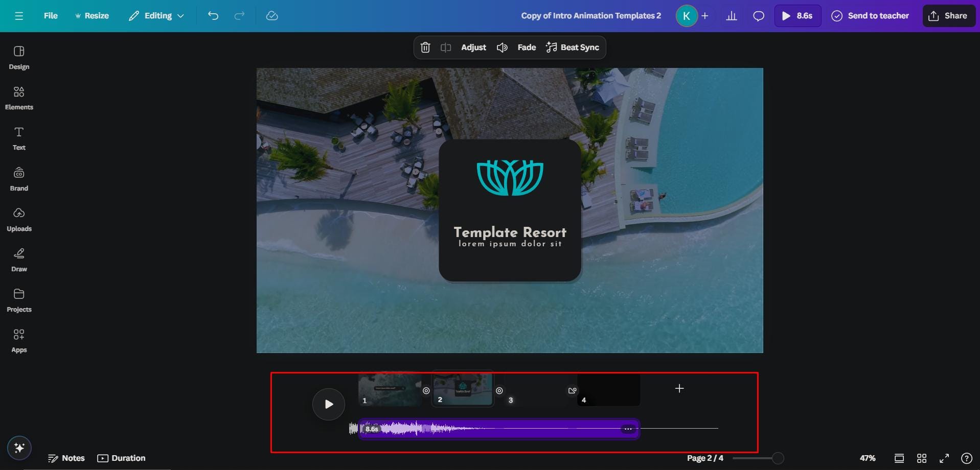Click Send to teacher
The width and height of the screenshot is (980, 470).
pyautogui.click(x=870, y=16)
